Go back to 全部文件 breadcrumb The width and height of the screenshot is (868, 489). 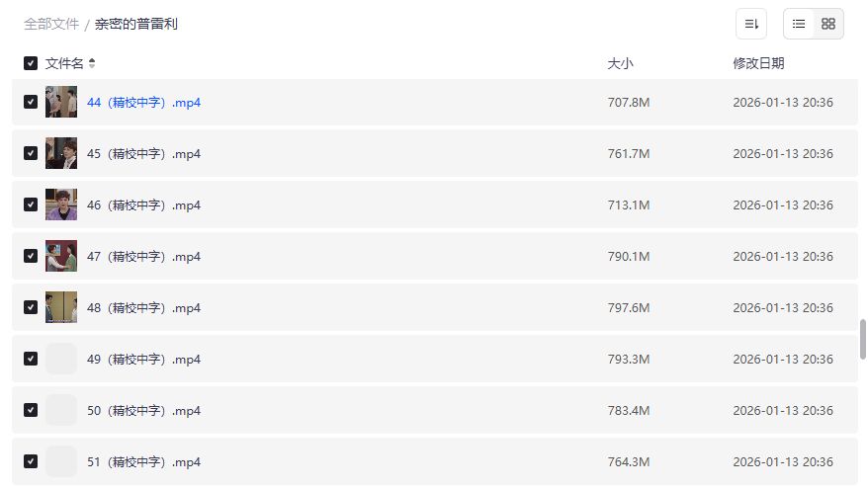(x=51, y=24)
